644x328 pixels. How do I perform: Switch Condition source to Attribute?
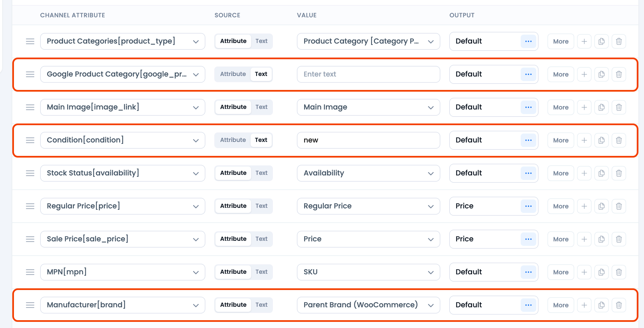[233, 140]
